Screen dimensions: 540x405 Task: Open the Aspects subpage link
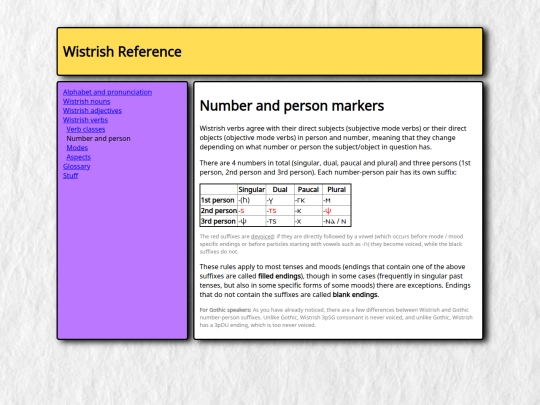(79, 157)
